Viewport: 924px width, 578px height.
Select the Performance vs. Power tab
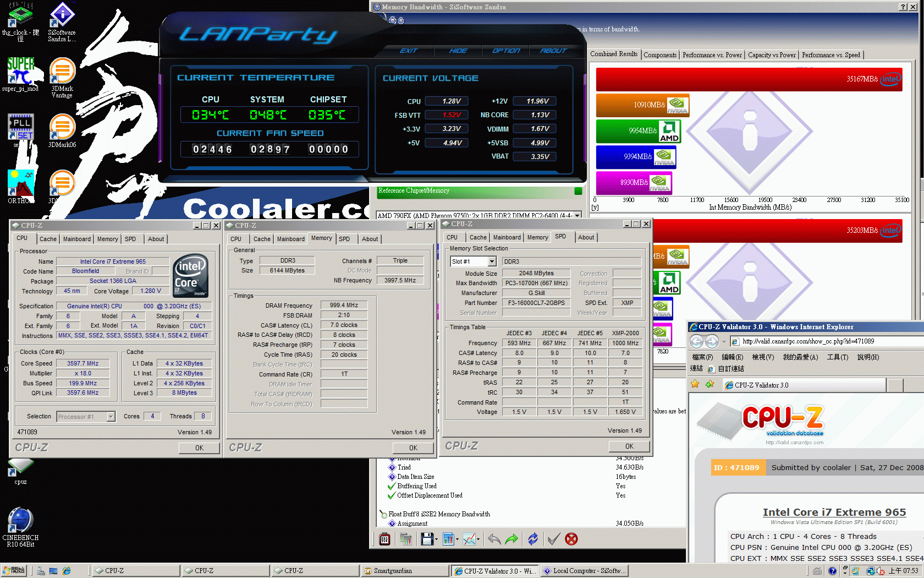712,55
